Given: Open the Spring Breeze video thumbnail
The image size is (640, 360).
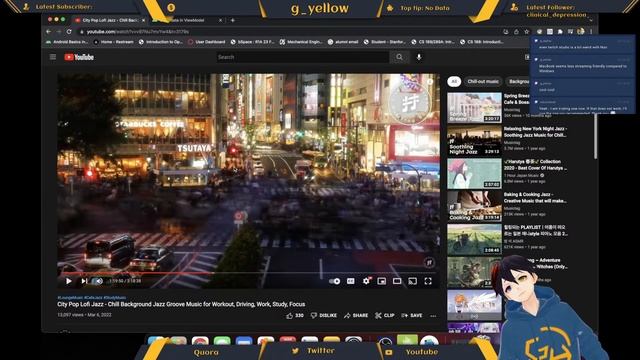Looking at the screenshot, I should [474, 108].
